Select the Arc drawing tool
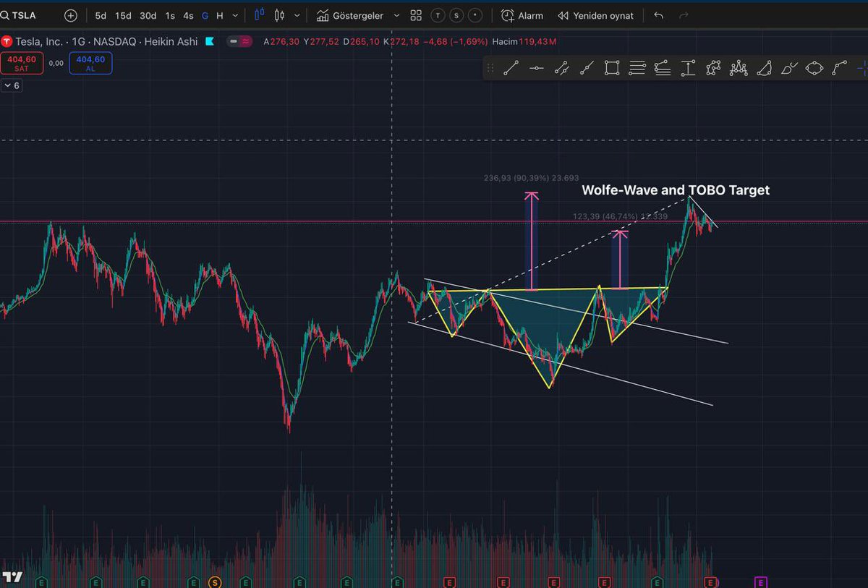 pyautogui.click(x=764, y=69)
